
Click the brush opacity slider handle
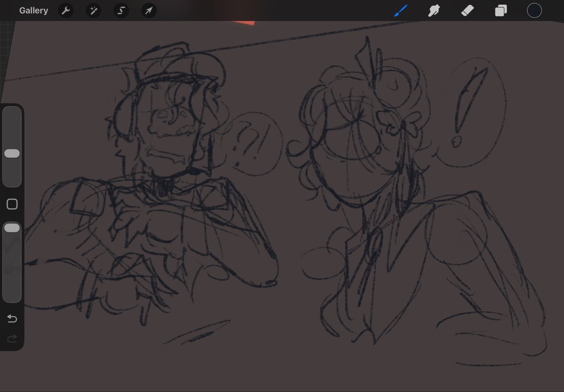click(x=12, y=227)
